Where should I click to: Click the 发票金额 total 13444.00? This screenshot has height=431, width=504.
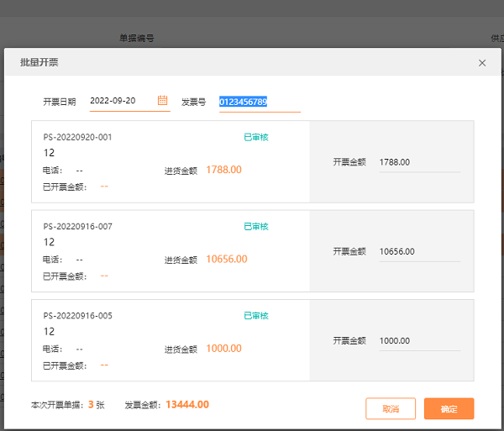point(187,404)
